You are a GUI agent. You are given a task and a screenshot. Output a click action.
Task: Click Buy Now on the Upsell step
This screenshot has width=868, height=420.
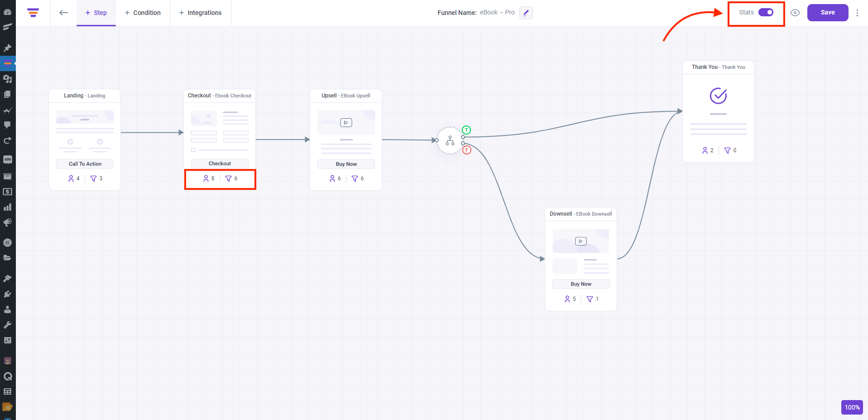(x=346, y=164)
